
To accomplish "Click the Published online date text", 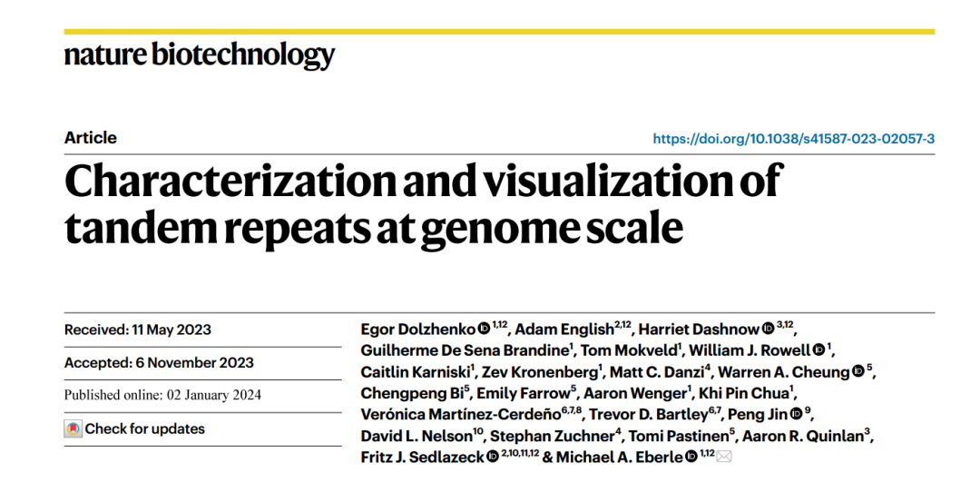I will click(162, 395).
